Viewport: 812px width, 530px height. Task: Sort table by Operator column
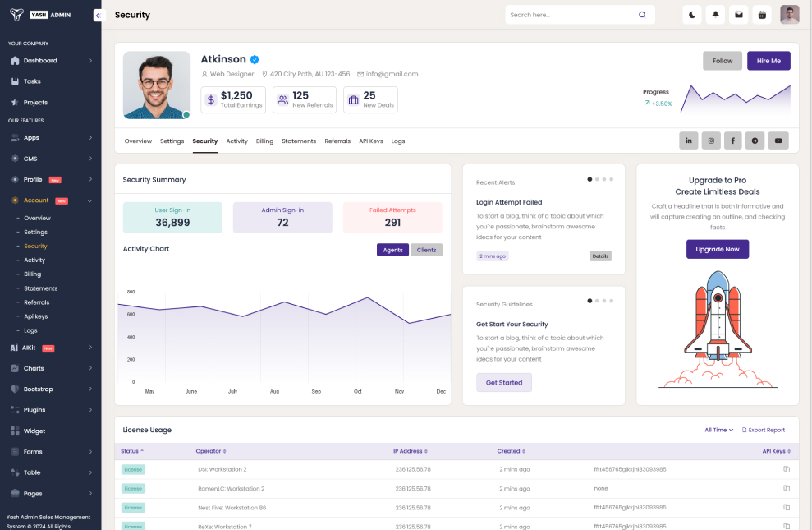pyautogui.click(x=211, y=451)
